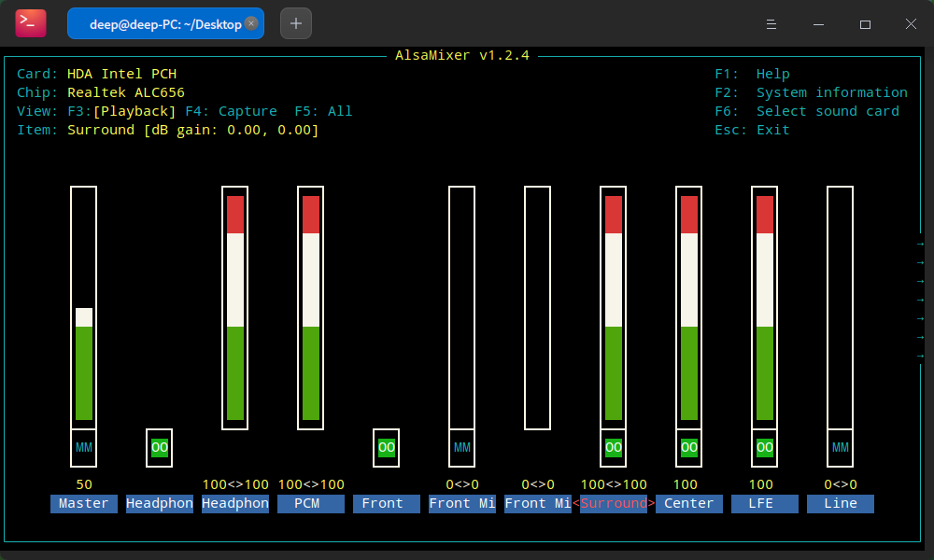Click the System information option
Image resolution: width=934 pixels, height=560 pixels.
831,92
